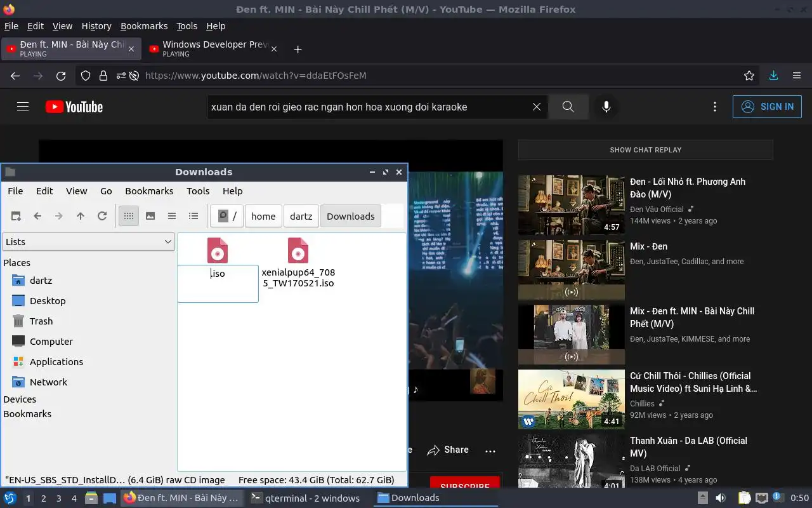Go up to parent folder in file manager
The width and height of the screenshot is (812, 508).
click(x=81, y=216)
